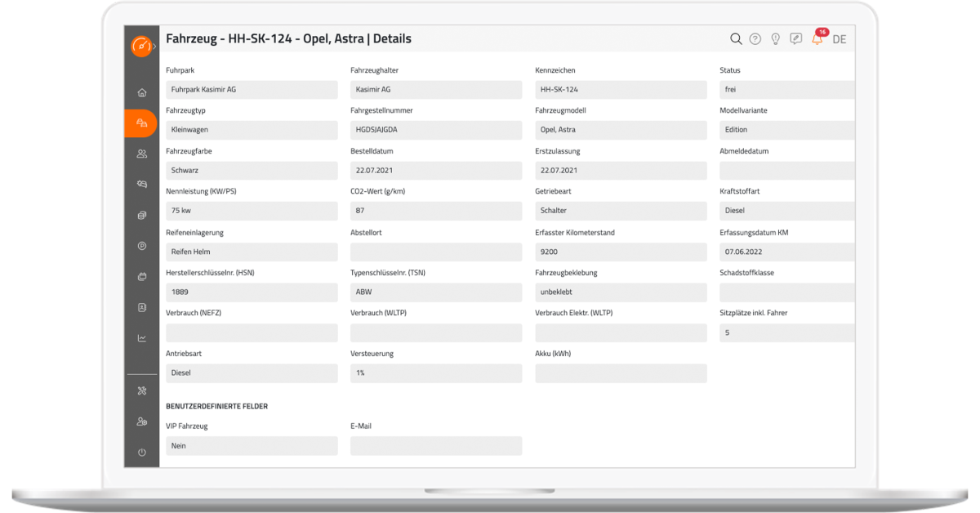The image size is (980, 513).
Task: Click the empty Abstellort field
Action: click(436, 252)
